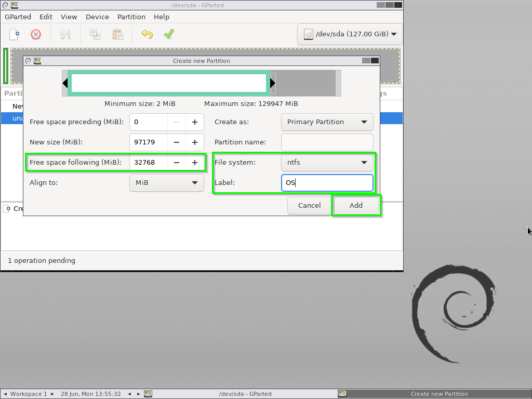Focus the New size field

[149, 142]
